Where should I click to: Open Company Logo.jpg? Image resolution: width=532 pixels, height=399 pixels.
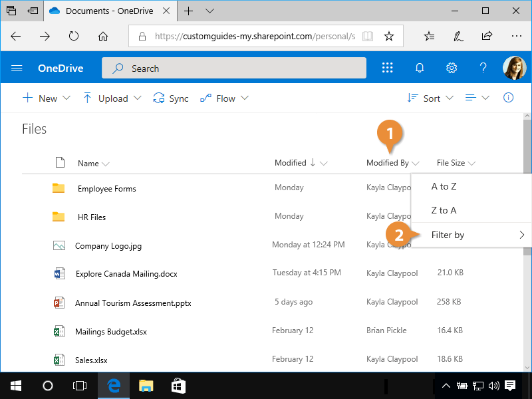point(108,246)
